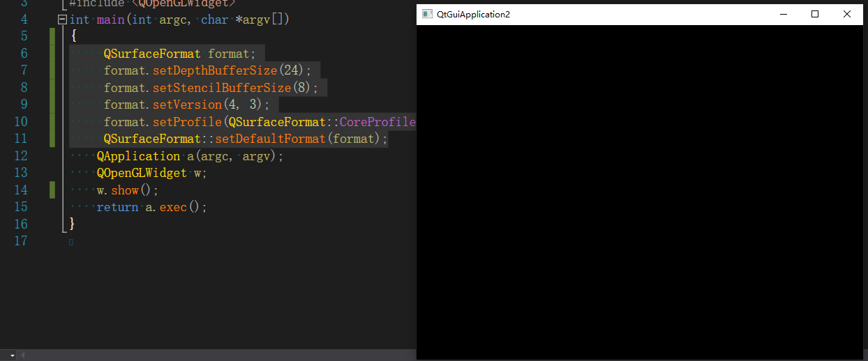The width and height of the screenshot is (868, 361).
Task: Click the a(argc, argv) constructor call
Action: [x=232, y=156]
